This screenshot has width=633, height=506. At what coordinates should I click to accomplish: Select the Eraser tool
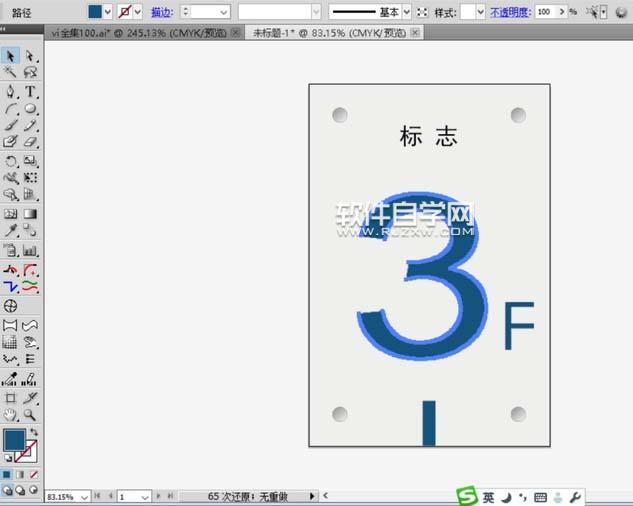click(x=30, y=142)
